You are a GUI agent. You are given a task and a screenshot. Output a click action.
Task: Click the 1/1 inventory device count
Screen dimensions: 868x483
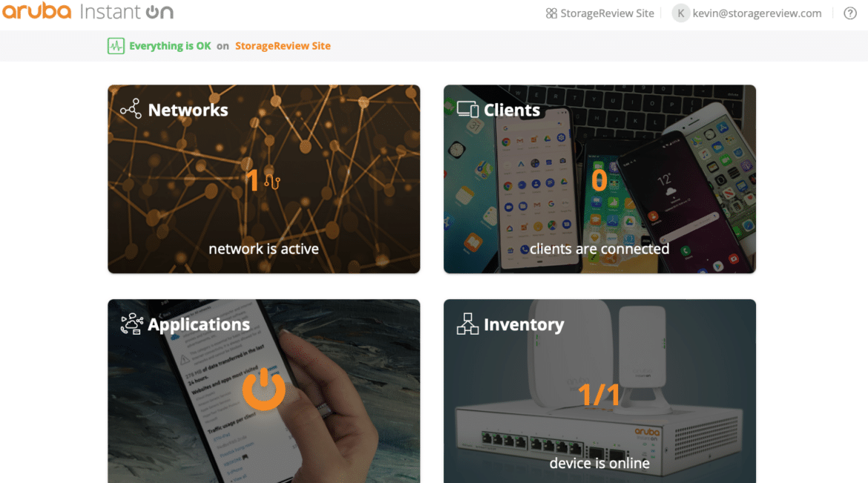[599, 395]
